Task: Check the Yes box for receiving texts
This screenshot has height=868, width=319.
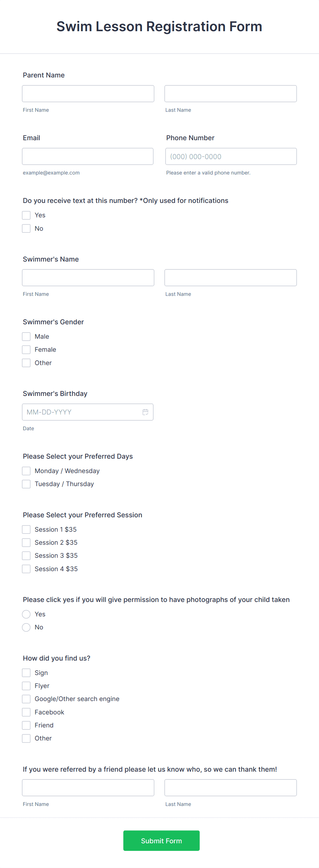Action: click(26, 215)
